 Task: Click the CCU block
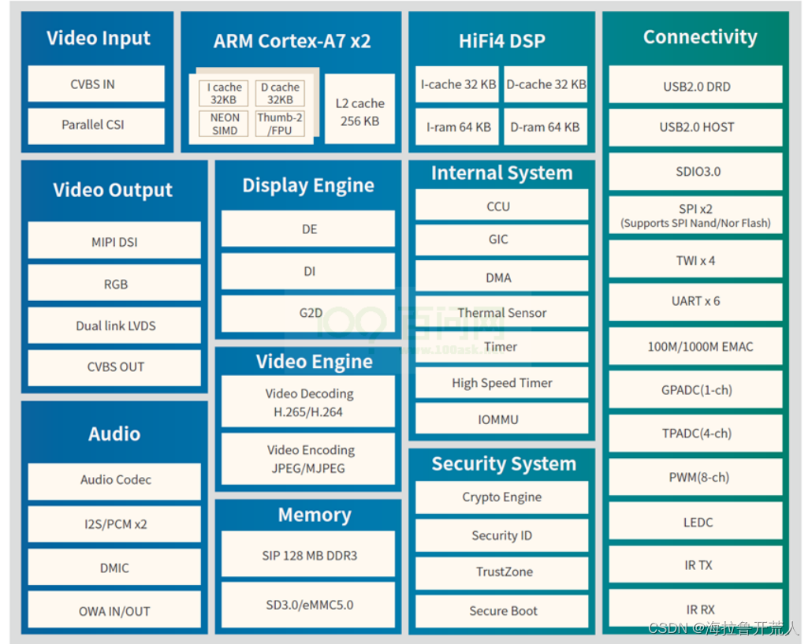pos(502,205)
